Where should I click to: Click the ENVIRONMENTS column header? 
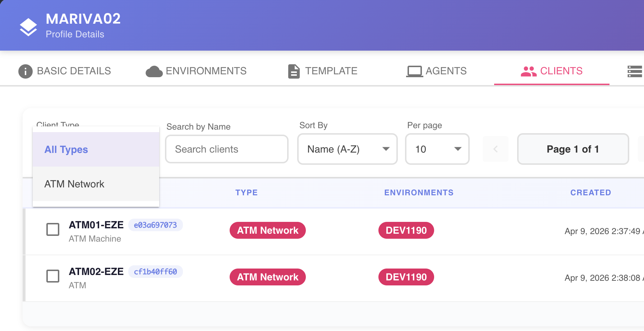coord(419,193)
